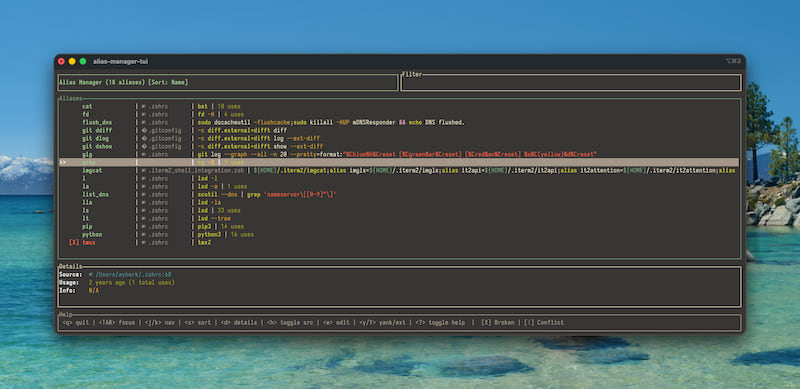Click the shell icon in the flush_dns row
The height and width of the screenshot is (389, 800).
(144, 123)
